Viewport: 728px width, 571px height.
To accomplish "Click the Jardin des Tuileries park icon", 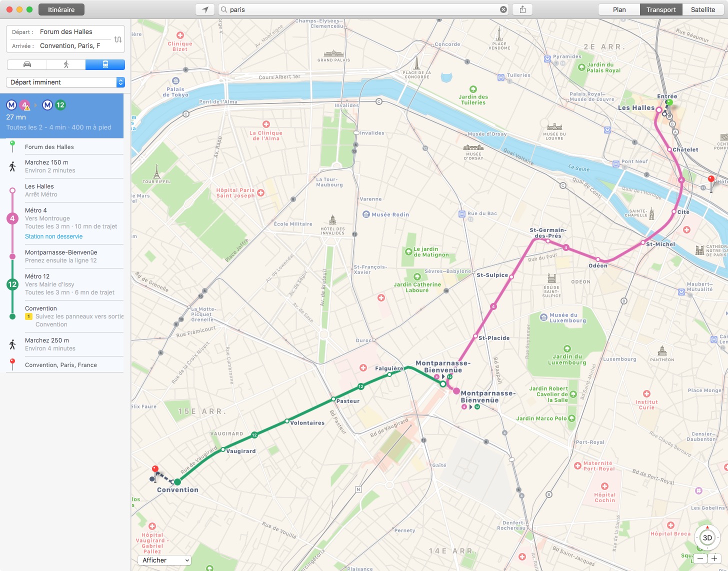I will point(473,89).
